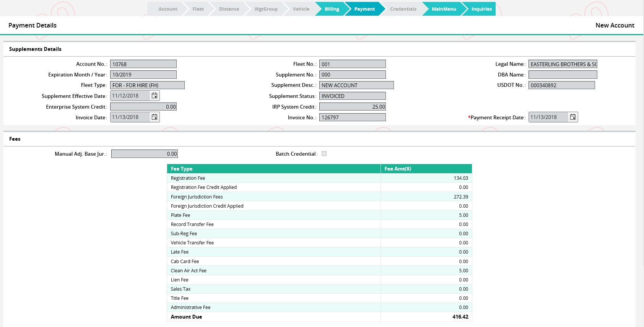Select the Vehicle Transfer Fee row
This screenshot has width=644, height=327.
319,243
